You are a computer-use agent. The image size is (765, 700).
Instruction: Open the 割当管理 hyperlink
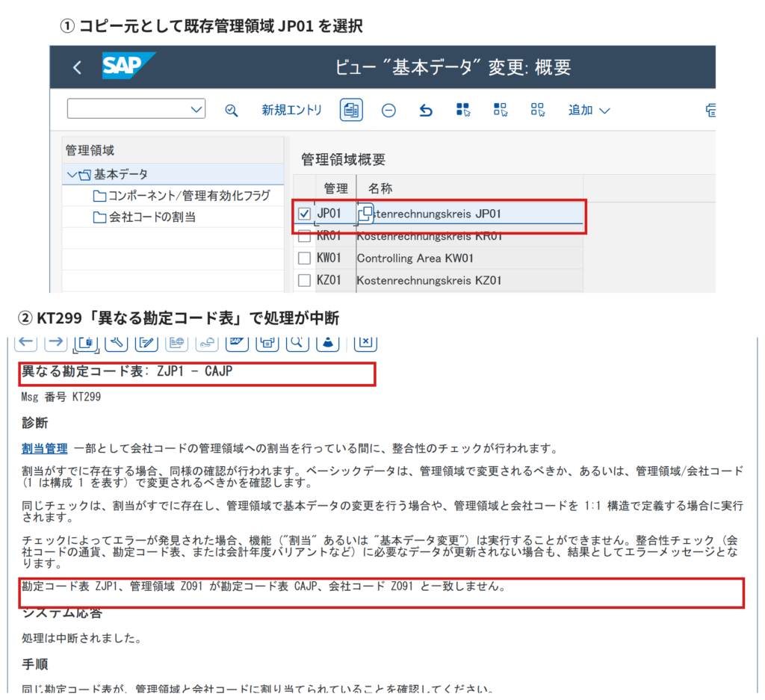click(44, 448)
